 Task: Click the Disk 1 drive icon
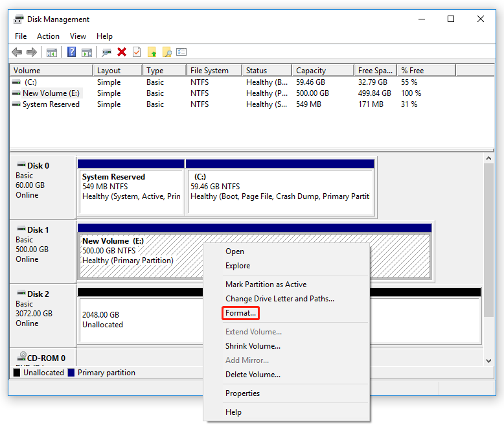coord(21,229)
